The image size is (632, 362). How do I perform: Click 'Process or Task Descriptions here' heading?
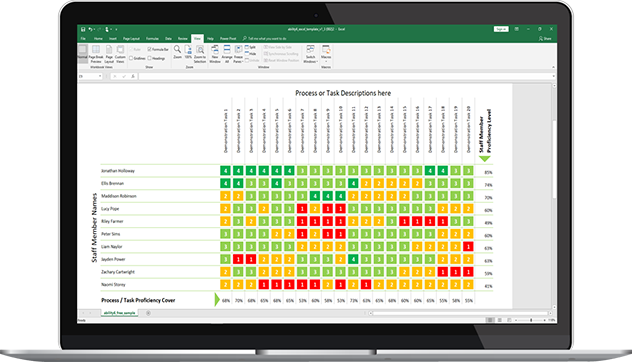coord(343,93)
